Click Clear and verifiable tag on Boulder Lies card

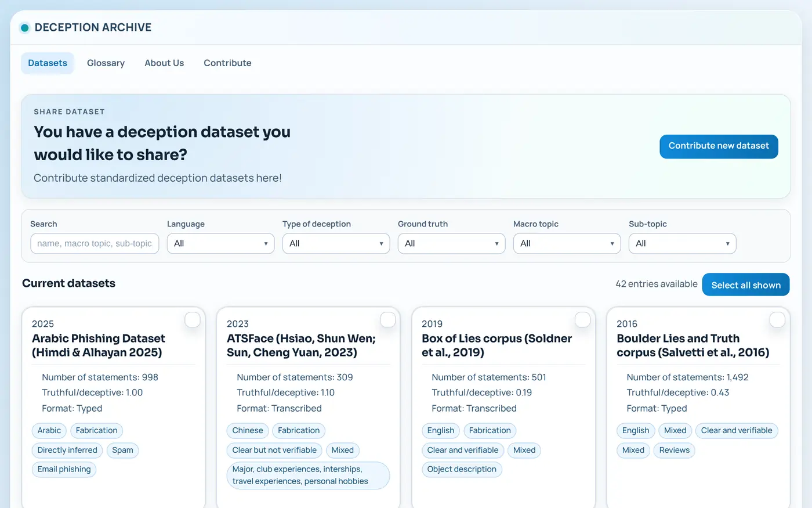(737, 431)
